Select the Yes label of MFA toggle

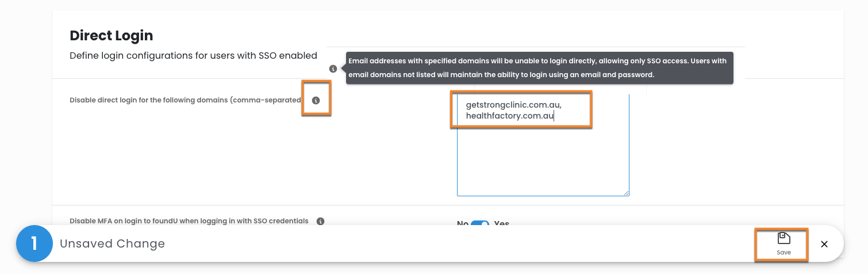501,223
